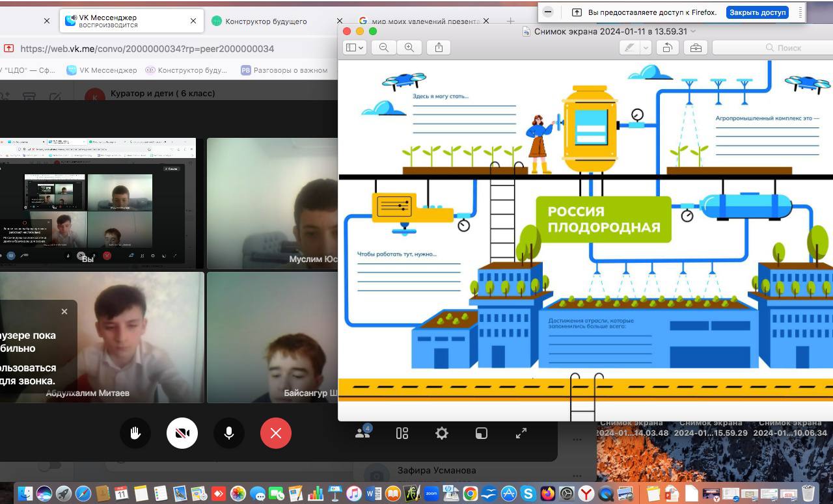Zoom in on the Preview image
Screen dimensions: 833x504
click(409, 47)
